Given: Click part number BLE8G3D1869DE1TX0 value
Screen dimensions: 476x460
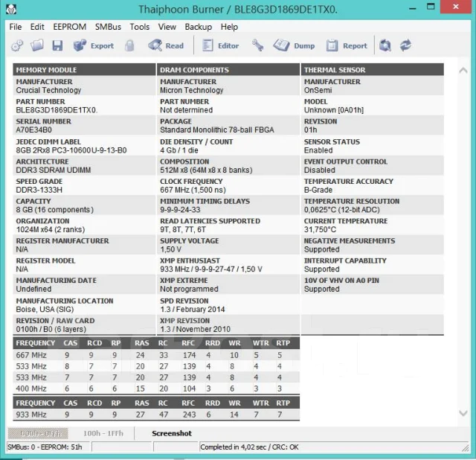Looking at the screenshot, I should 57,110.
